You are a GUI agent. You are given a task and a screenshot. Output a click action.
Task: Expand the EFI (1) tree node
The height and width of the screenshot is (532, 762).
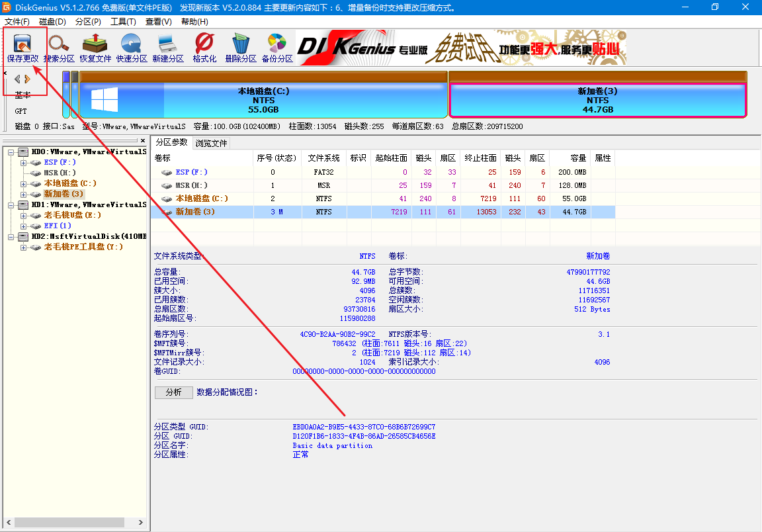[x=23, y=226]
